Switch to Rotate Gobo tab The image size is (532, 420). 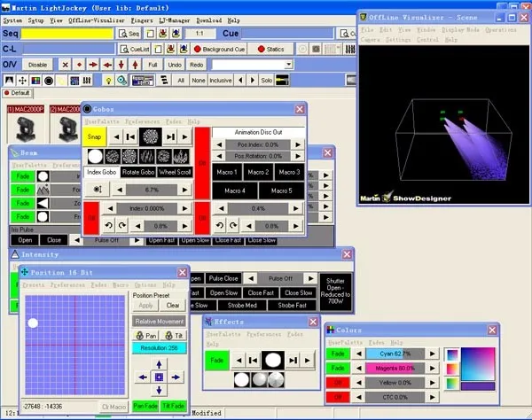(x=138, y=172)
